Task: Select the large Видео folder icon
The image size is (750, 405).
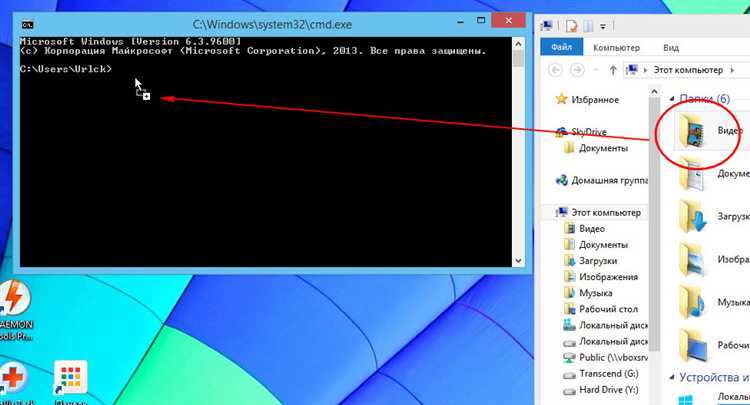Action: pyautogui.click(x=691, y=130)
